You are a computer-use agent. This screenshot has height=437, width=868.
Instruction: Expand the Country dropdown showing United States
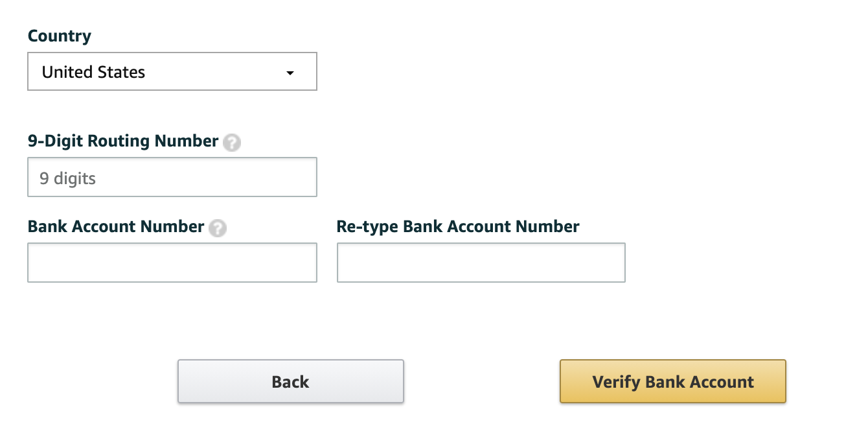click(172, 71)
